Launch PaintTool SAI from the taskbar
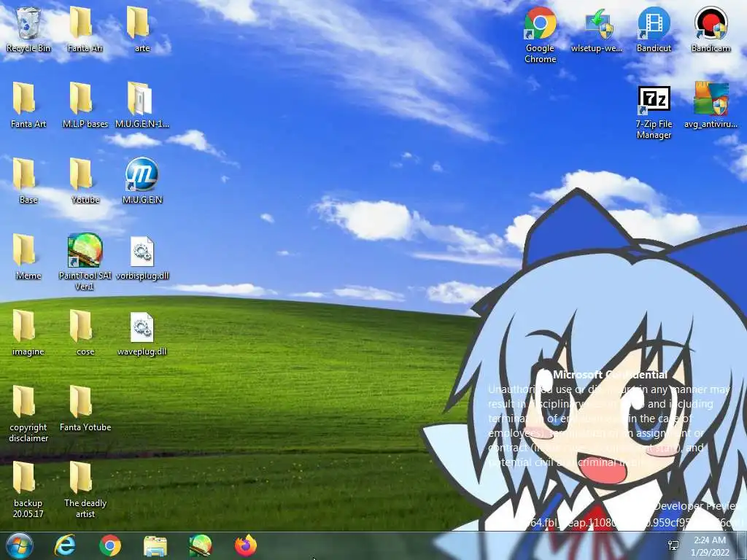747x560 pixels. click(x=201, y=545)
